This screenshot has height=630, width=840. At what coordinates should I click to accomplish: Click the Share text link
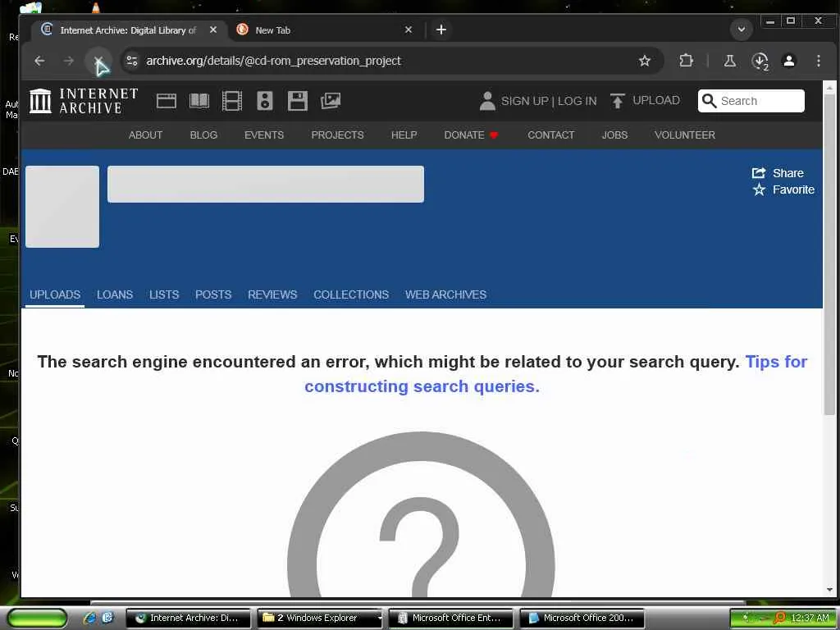[788, 173]
